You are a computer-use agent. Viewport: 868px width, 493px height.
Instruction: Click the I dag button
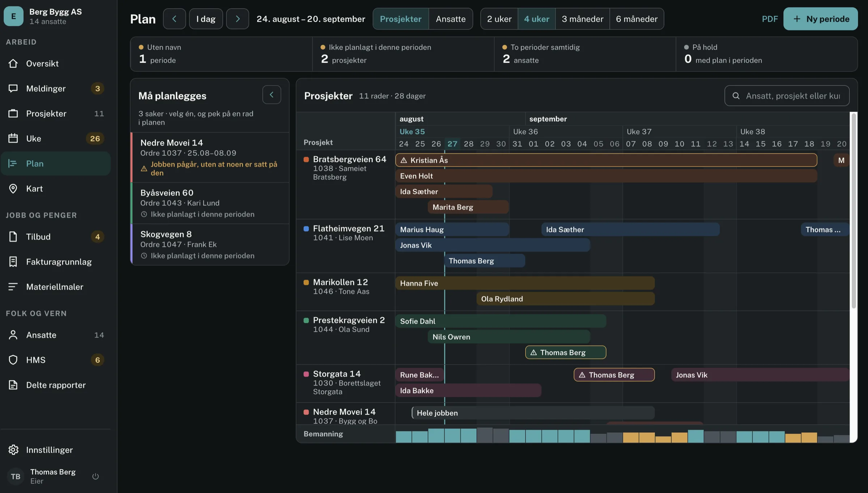point(206,18)
